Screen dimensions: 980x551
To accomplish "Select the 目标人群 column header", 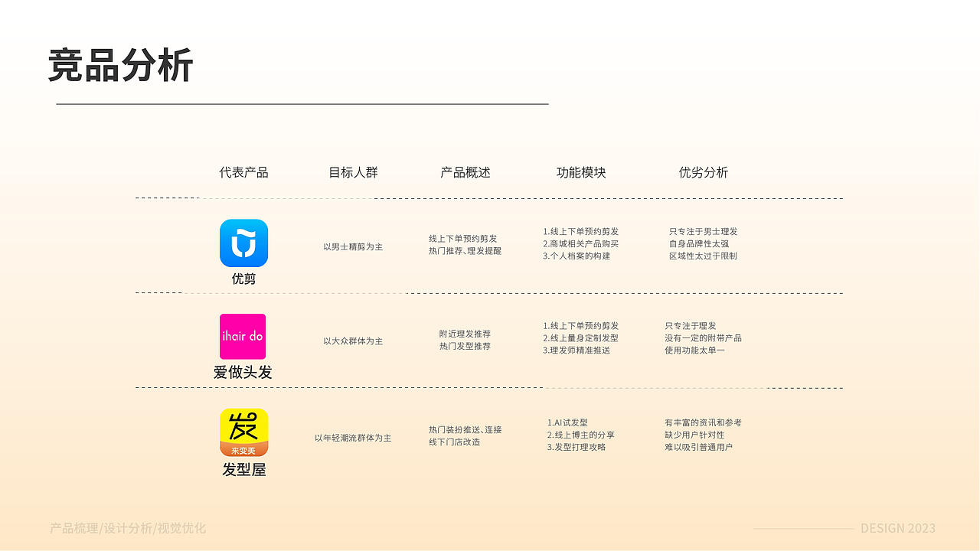I will pos(356,172).
